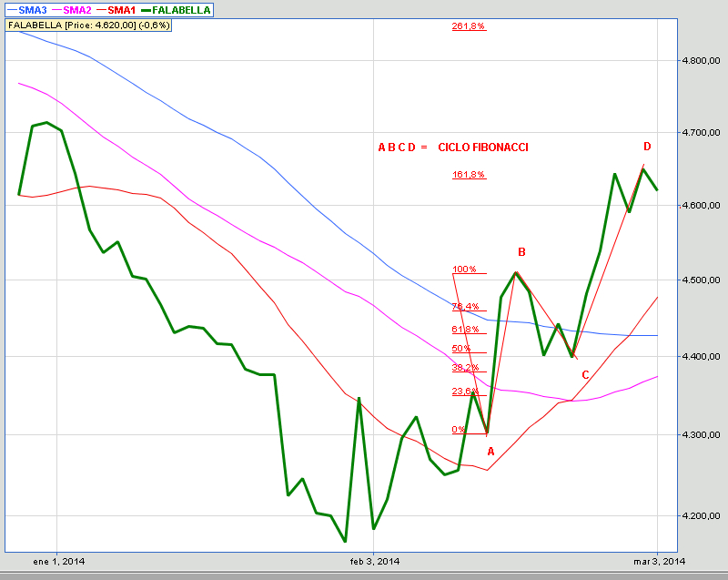Click the point B marker label
Screen dimensions: 728x580
521,251
